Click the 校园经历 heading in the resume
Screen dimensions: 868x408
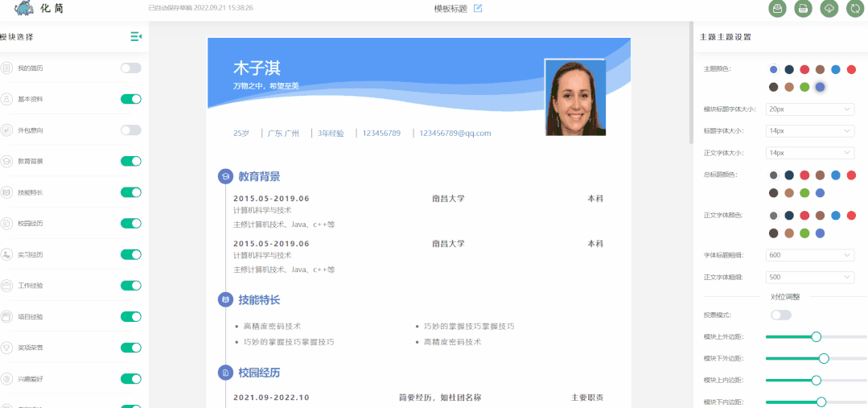click(x=259, y=373)
